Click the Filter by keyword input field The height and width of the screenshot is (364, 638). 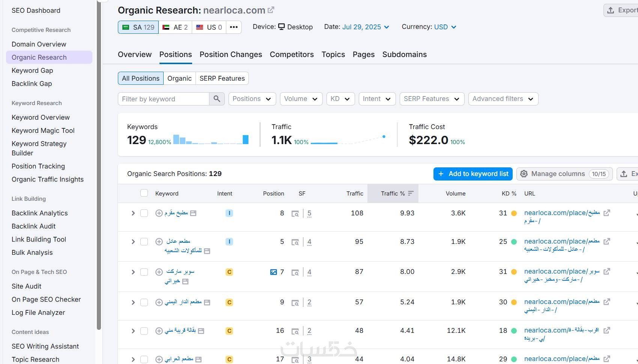tap(164, 99)
